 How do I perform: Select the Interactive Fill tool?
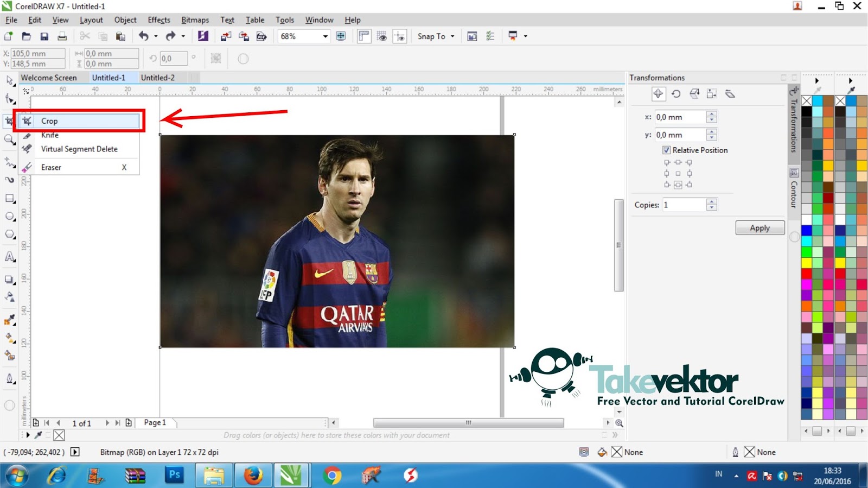pyautogui.click(x=10, y=338)
